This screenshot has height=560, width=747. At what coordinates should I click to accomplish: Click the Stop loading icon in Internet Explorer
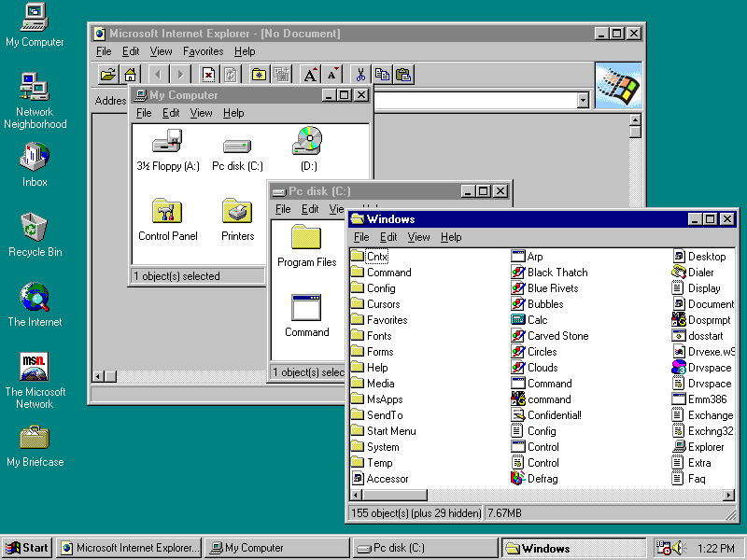(208, 75)
